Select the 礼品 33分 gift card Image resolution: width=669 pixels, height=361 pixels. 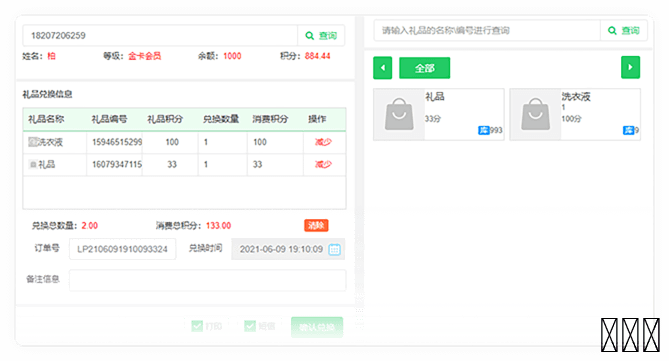coord(439,114)
